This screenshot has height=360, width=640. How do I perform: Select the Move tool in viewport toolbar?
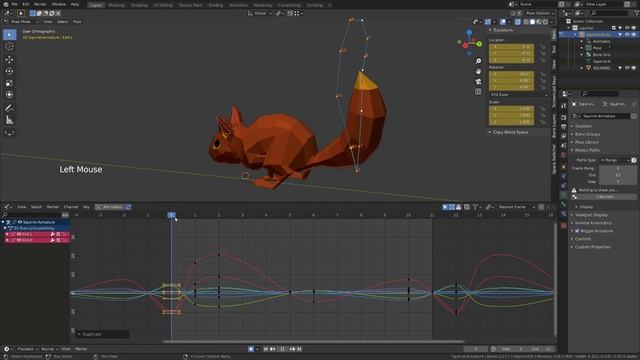(x=9, y=60)
